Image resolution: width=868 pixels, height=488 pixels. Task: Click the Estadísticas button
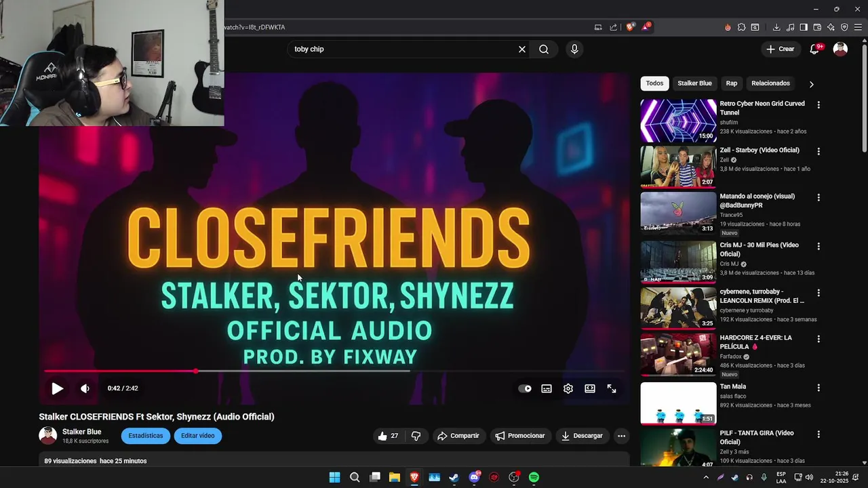point(146,436)
